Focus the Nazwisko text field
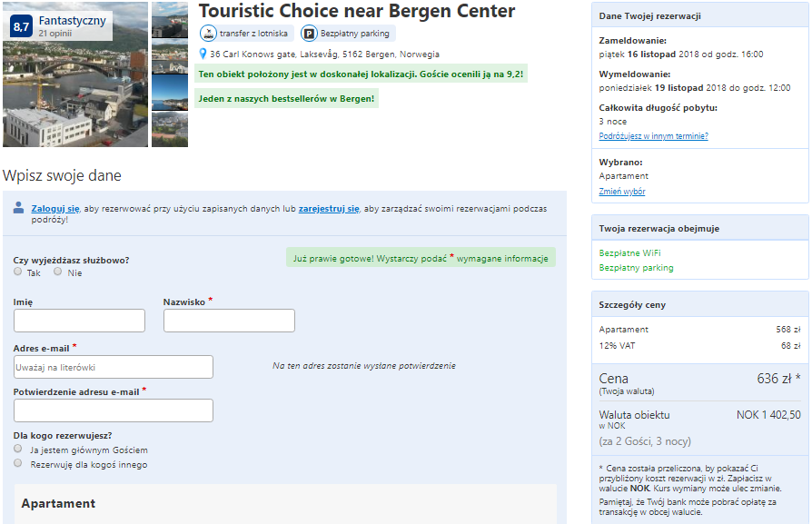812x524 pixels. point(229,321)
